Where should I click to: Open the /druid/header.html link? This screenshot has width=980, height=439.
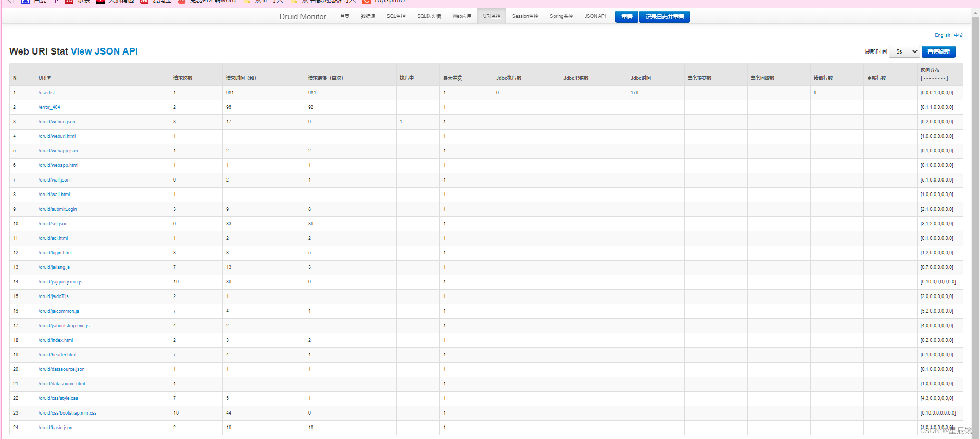(57, 355)
